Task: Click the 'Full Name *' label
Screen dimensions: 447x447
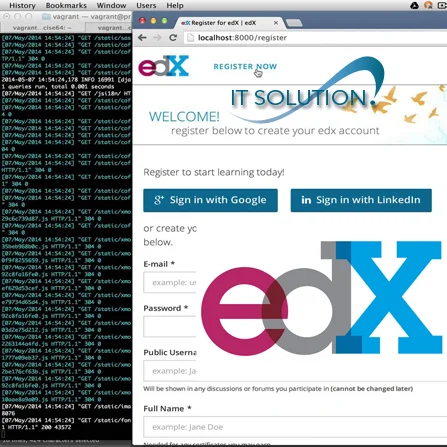Action: pos(167,408)
